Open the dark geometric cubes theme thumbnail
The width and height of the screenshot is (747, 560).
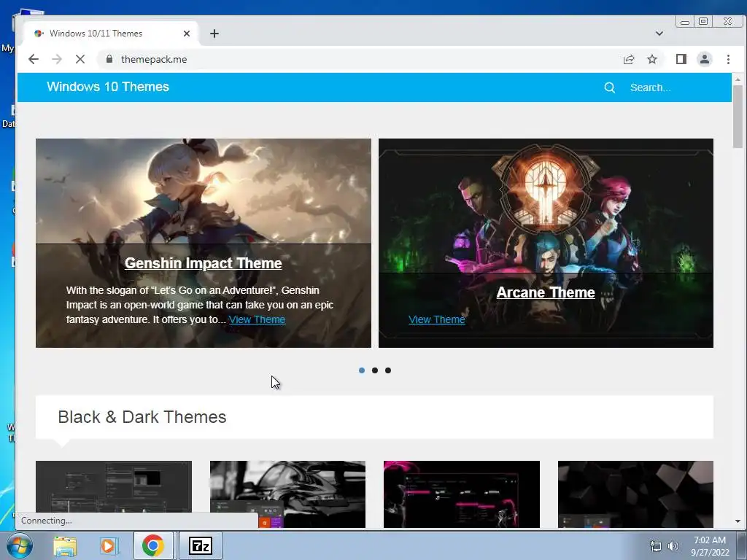(635, 494)
